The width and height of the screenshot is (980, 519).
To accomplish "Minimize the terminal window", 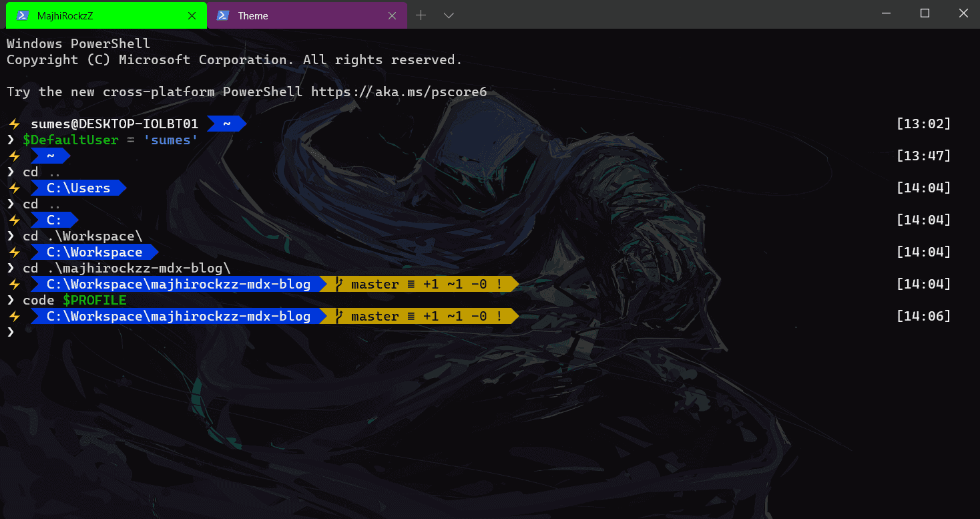I will (x=886, y=13).
